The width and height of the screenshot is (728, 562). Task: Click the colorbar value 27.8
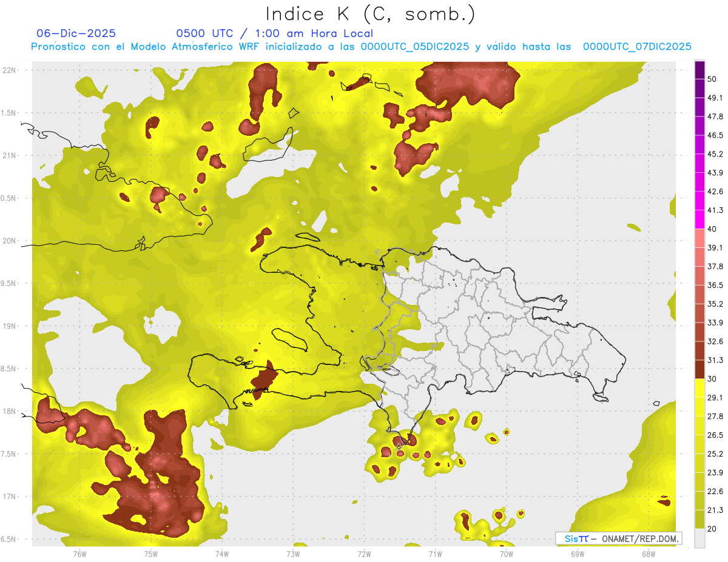tap(715, 416)
